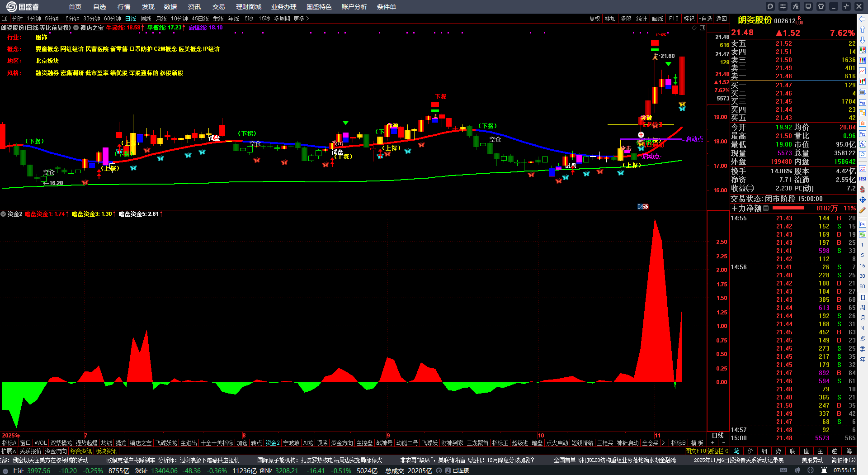
Task: Select the 日线 daily period
Action: pos(131,19)
